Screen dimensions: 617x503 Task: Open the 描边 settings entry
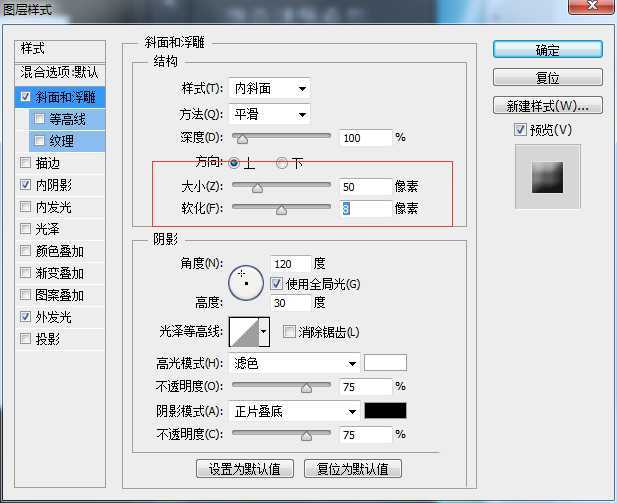pos(48,163)
